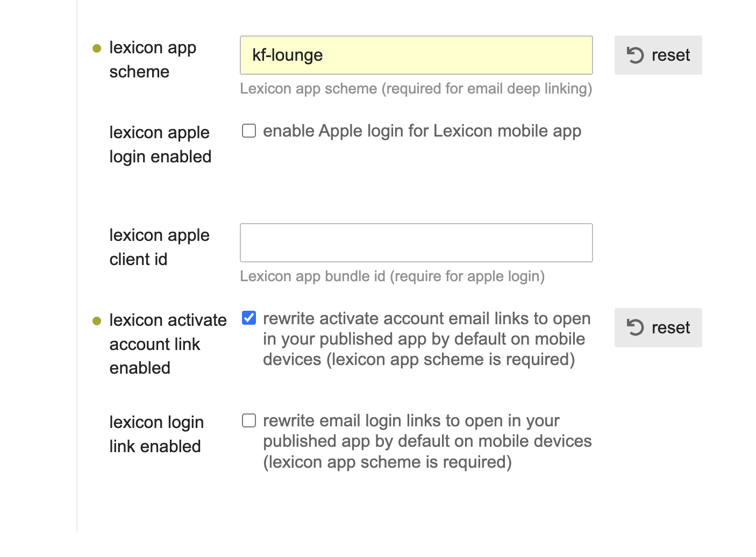Click the 'Lexicon app scheme (required for email deep linking)' hint

[416, 89]
